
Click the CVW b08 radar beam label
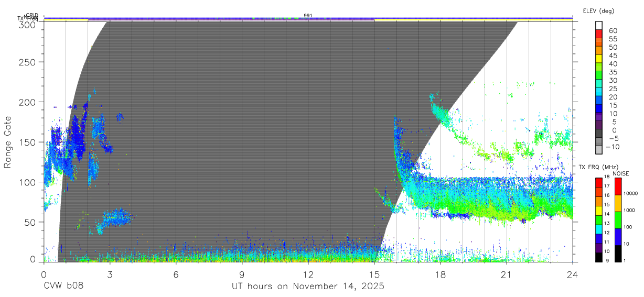pyautogui.click(x=63, y=287)
